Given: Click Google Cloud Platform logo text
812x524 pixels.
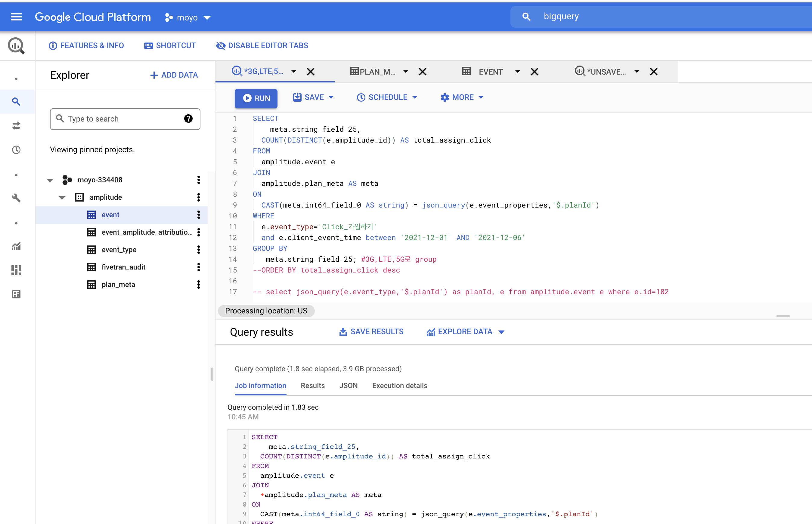Looking at the screenshot, I should (x=93, y=17).
